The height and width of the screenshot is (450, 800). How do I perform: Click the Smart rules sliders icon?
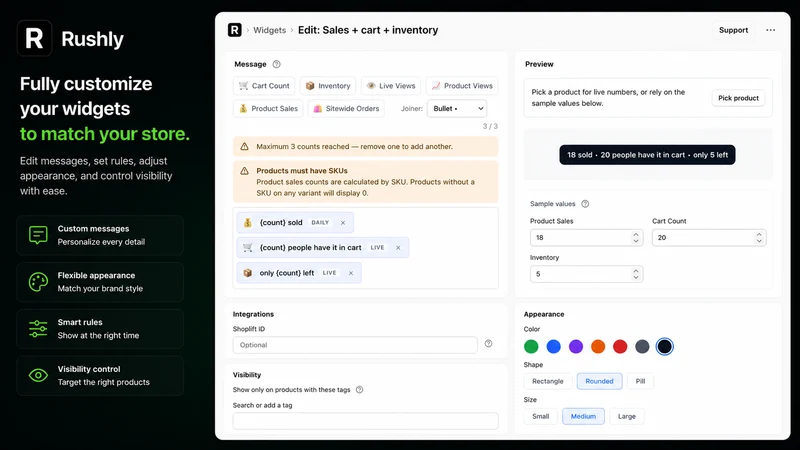point(38,329)
